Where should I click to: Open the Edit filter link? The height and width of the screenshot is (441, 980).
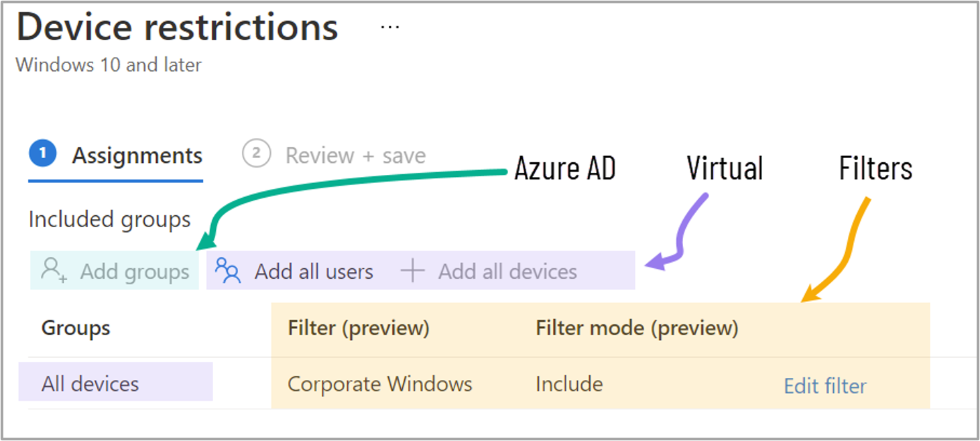point(824,385)
